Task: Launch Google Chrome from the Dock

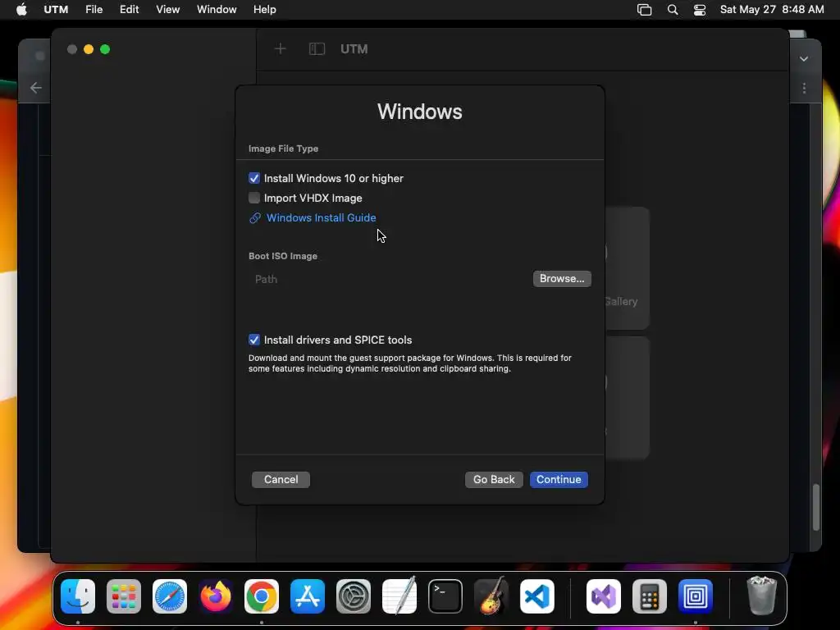Action: pos(262,596)
